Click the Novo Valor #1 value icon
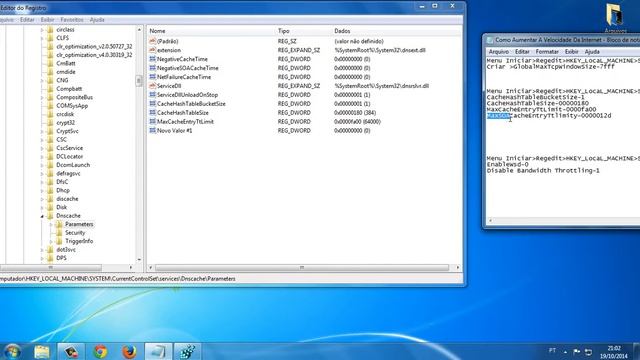Image resolution: width=640 pixels, height=360 pixels. 153,131
